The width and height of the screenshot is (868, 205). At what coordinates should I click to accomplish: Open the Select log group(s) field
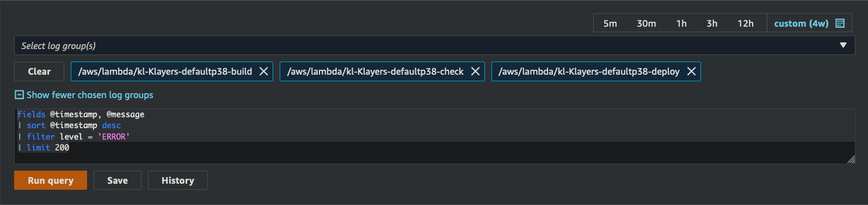[434, 45]
